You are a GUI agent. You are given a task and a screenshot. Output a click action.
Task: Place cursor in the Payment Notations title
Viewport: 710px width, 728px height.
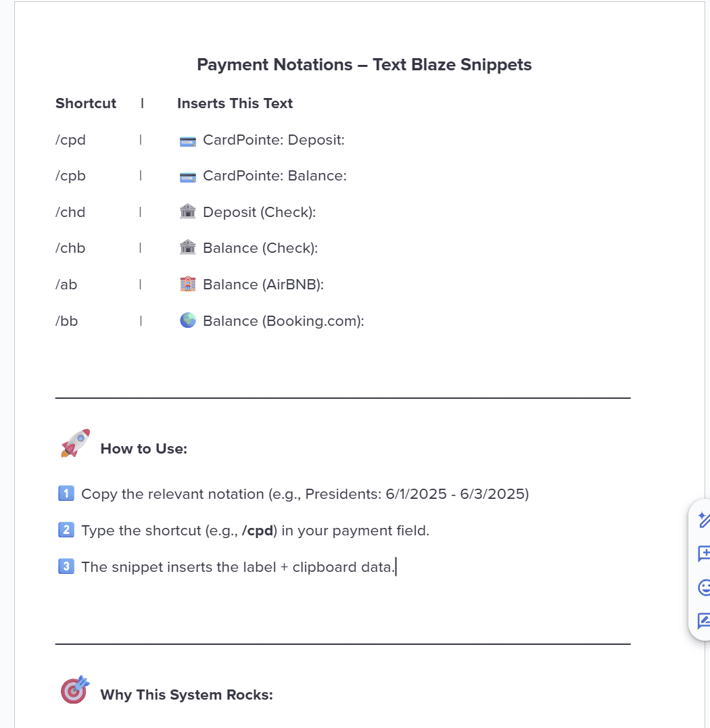(x=364, y=64)
